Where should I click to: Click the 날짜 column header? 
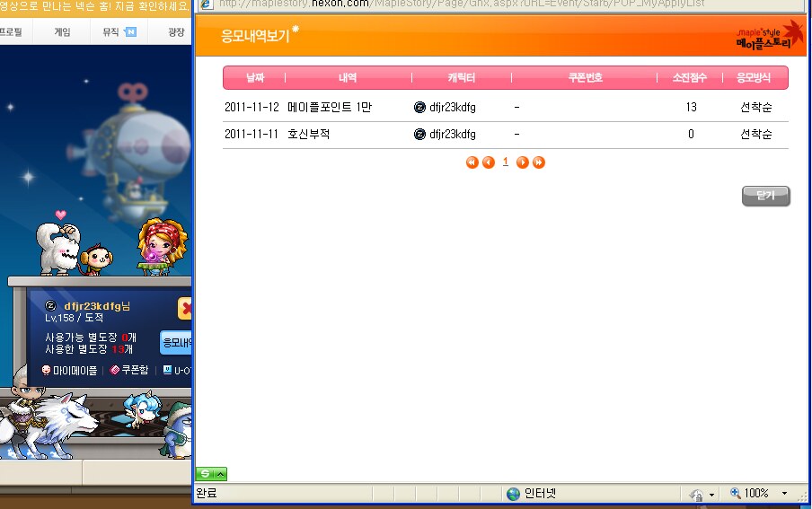(x=255, y=78)
